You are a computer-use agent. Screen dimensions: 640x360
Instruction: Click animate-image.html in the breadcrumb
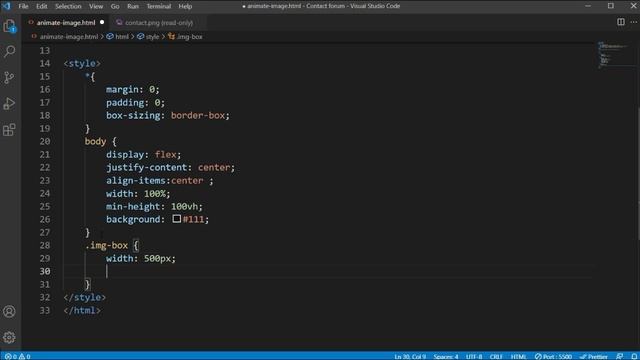click(69, 37)
